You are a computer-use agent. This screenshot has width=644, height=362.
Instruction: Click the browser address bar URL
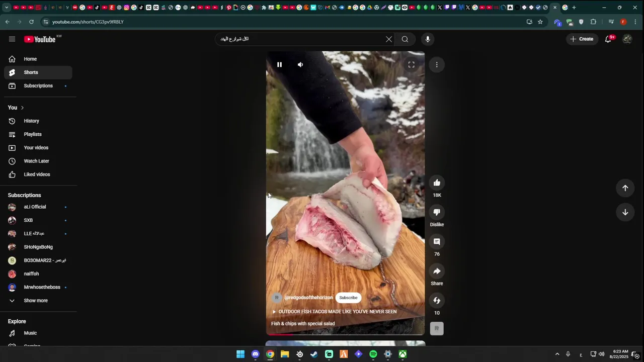[x=88, y=22]
